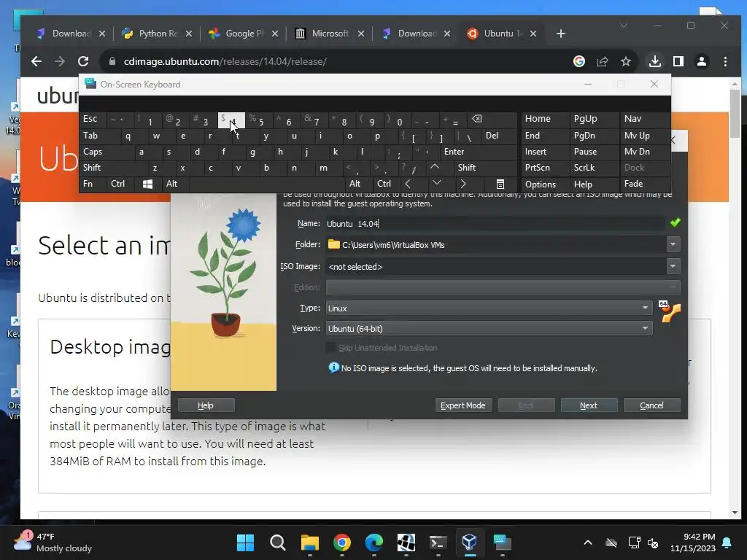Switch to Microsoft tab
Viewport: 747px width, 560px height.
pos(330,34)
